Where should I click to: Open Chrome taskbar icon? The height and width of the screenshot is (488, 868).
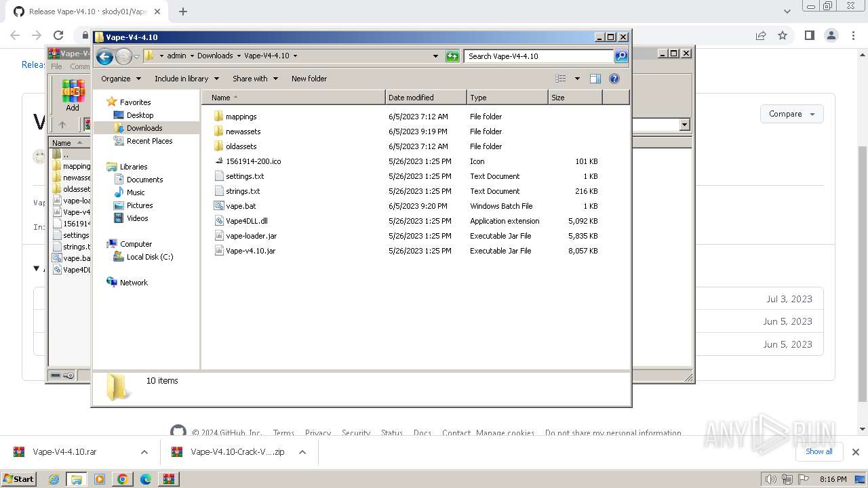(123, 479)
